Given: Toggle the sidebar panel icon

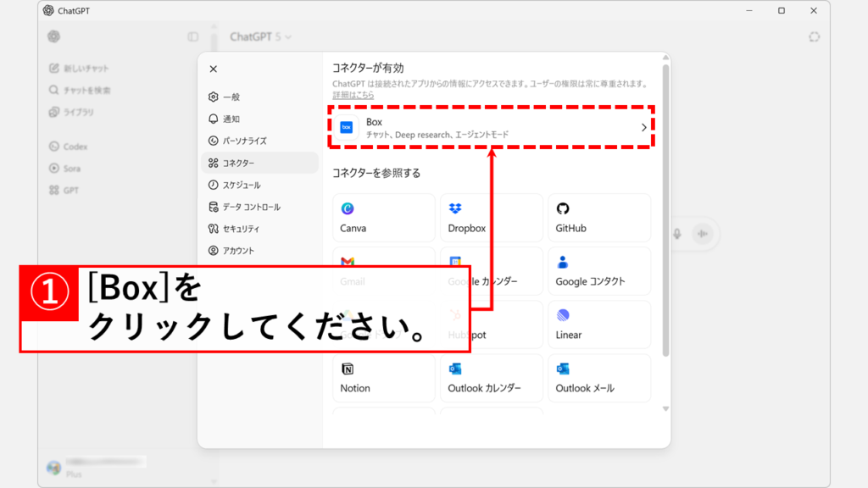Looking at the screenshot, I should [192, 37].
